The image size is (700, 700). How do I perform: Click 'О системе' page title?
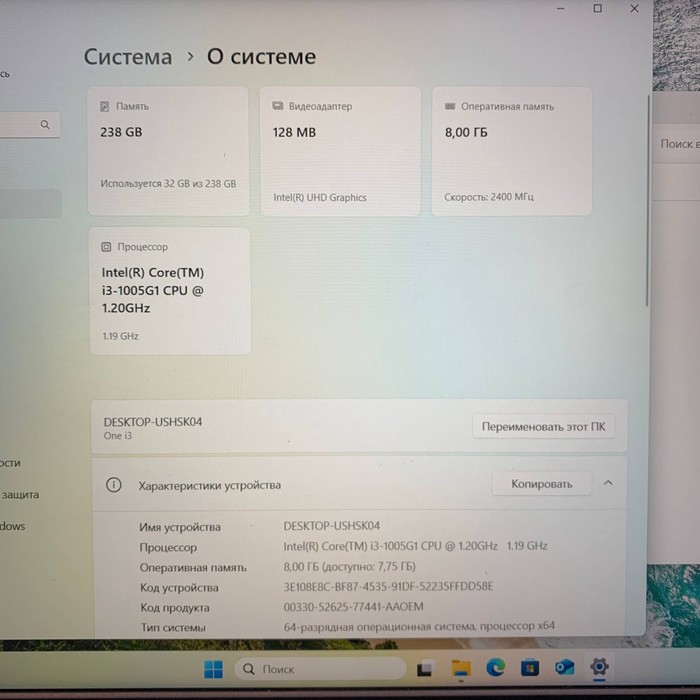[x=261, y=57]
